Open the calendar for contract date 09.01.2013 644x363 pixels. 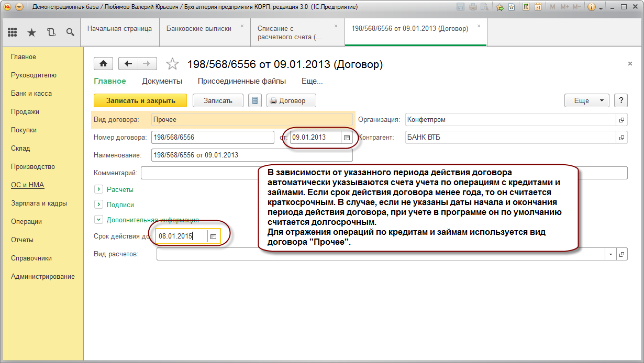pos(347,138)
